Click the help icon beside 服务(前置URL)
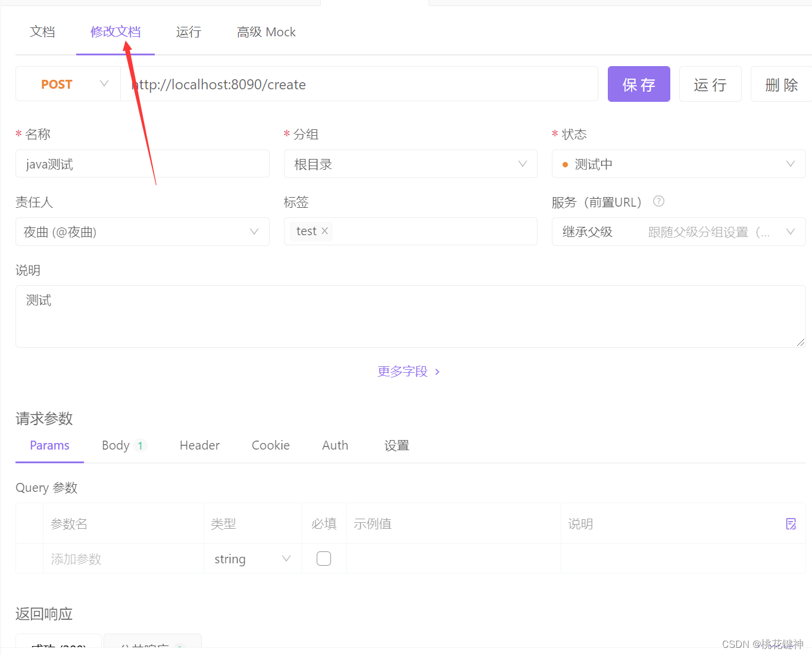Screen dimensions: 812x655 (658, 201)
